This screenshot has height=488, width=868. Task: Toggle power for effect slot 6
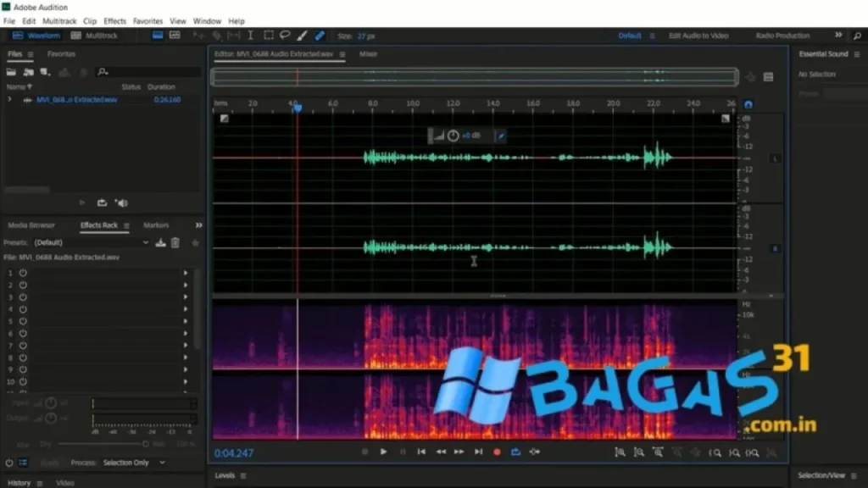point(23,334)
